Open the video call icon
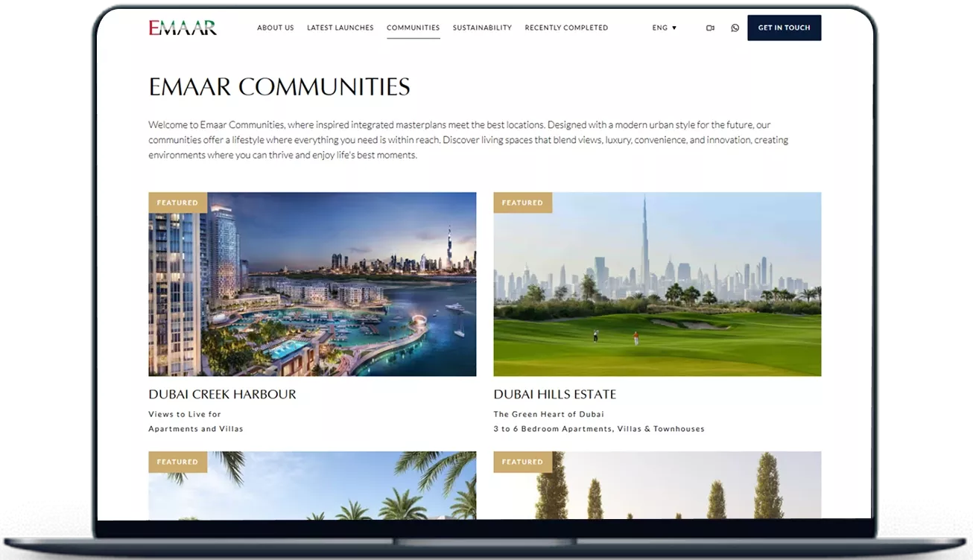 point(710,28)
